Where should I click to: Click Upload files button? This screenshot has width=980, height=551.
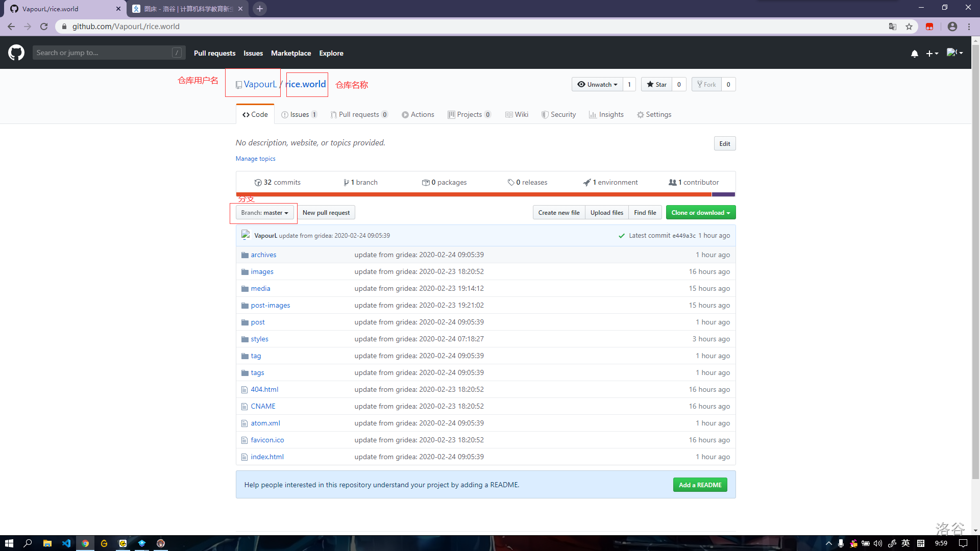(607, 213)
